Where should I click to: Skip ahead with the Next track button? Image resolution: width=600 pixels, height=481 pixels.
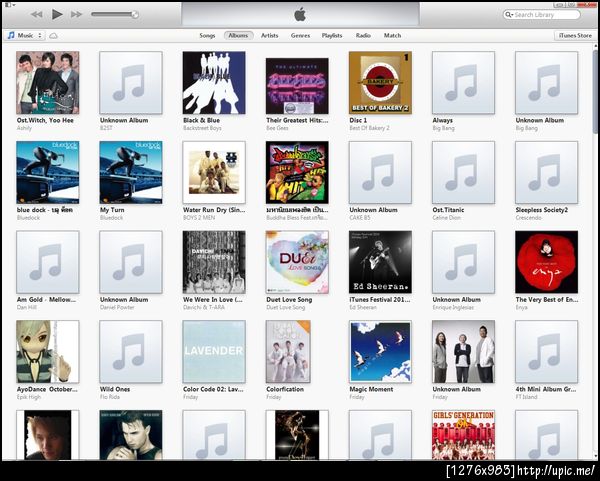tap(77, 15)
